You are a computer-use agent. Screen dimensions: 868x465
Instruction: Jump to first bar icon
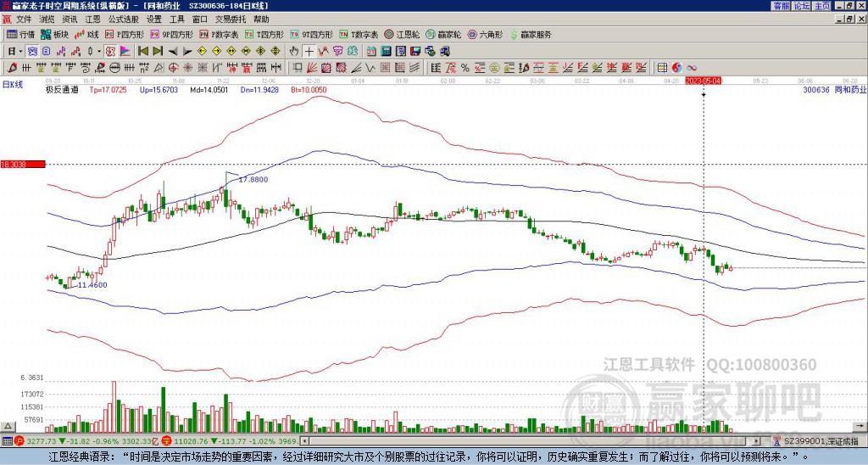(x=142, y=51)
